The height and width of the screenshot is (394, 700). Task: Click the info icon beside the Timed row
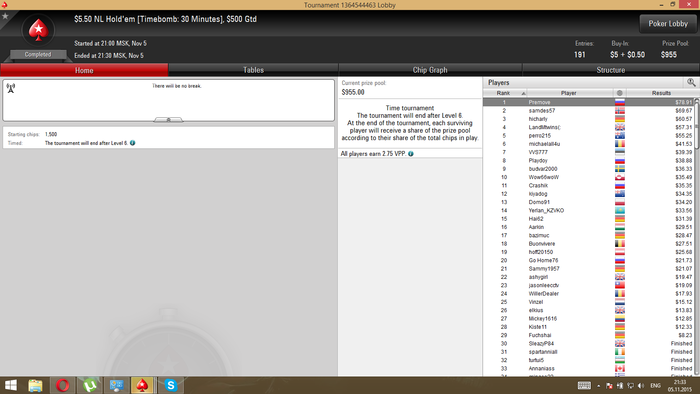point(133,143)
